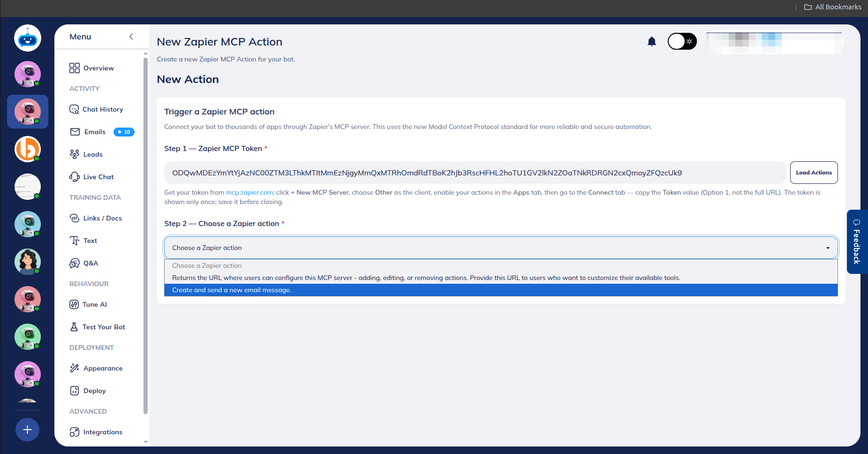Open the Feedback side tab
The image size is (868, 454).
coord(857,242)
